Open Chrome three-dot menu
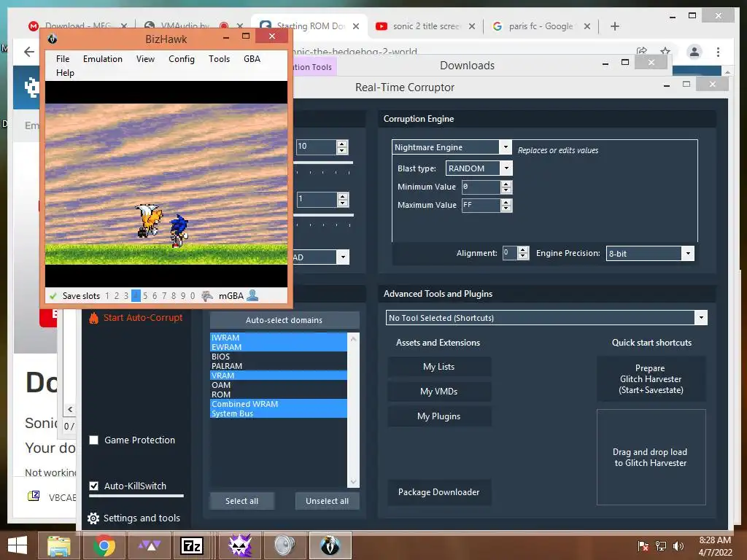The image size is (747, 560). [718, 52]
